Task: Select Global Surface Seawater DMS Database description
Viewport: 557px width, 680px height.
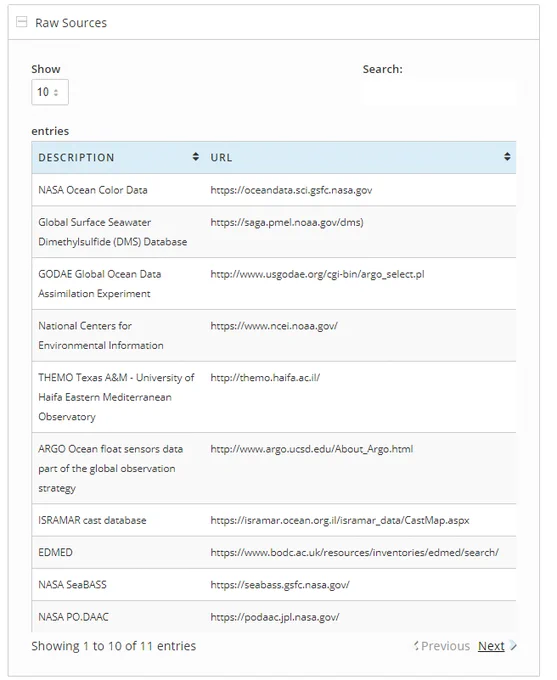Action: point(112,232)
